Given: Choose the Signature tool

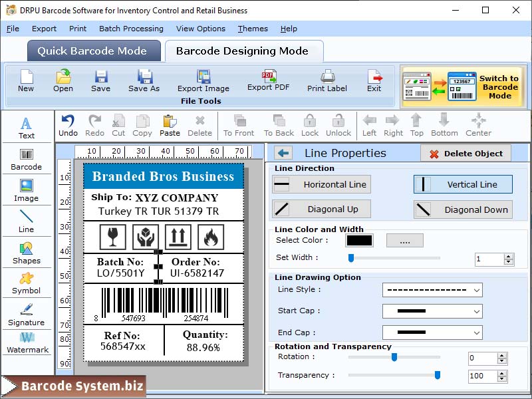Looking at the screenshot, I should (27, 315).
